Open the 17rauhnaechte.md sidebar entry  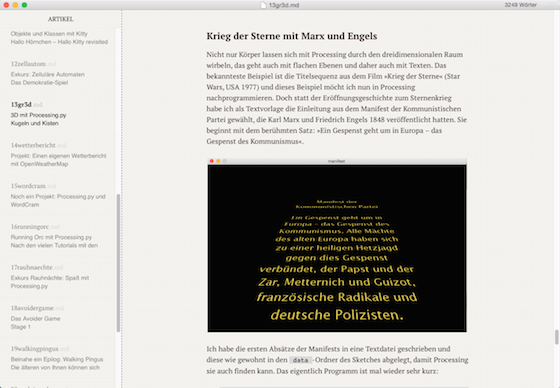pyautogui.click(x=58, y=277)
